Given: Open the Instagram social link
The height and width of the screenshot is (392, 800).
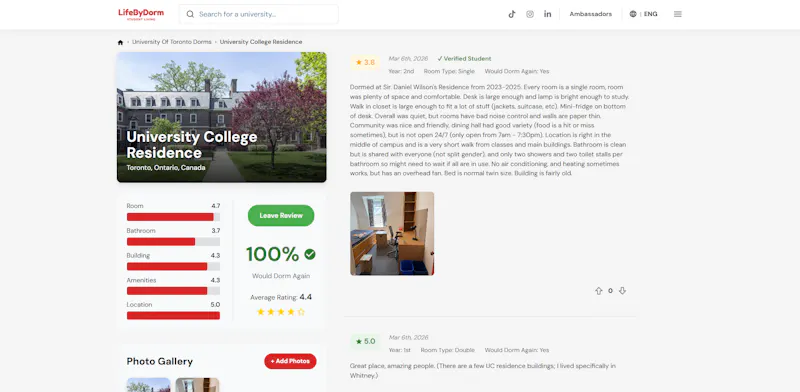Looking at the screenshot, I should [x=530, y=14].
